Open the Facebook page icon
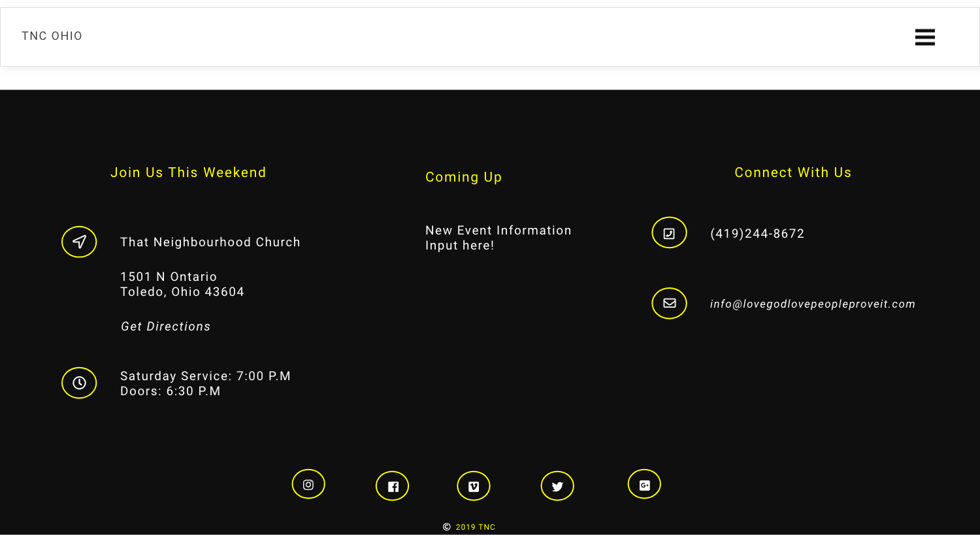This screenshot has height=535, width=980. tap(392, 486)
